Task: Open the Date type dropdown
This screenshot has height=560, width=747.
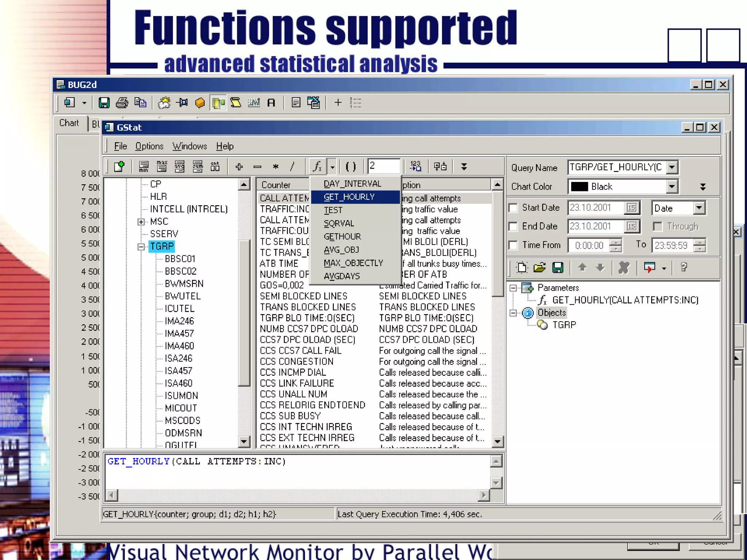Action: pos(699,208)
